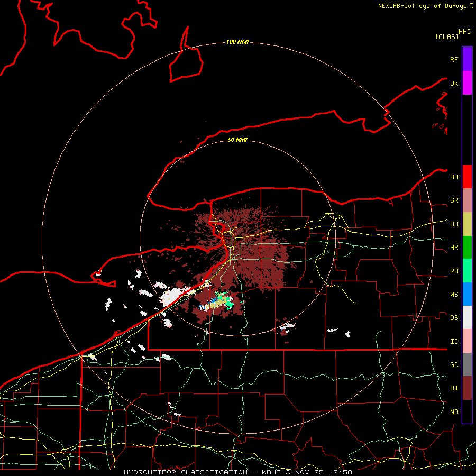Click the WS legend label
476x476 pixels.
(x=454, y=295)
